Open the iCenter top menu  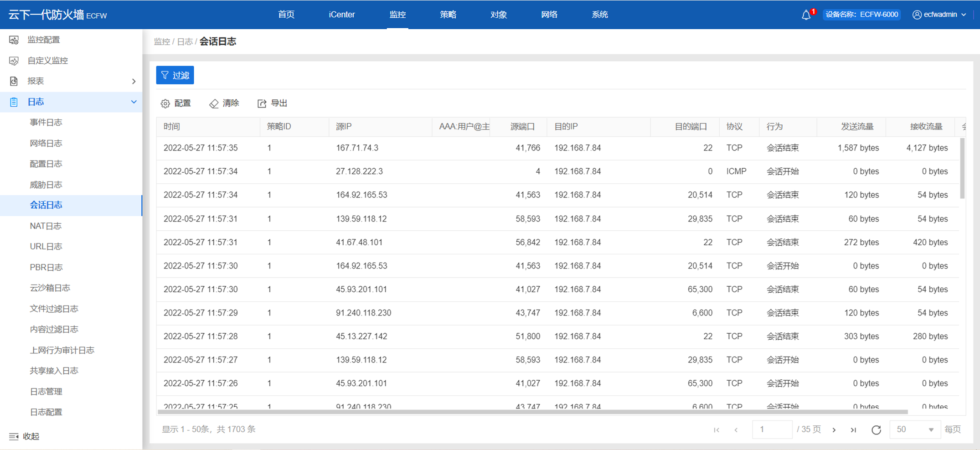pyautogui.click(x=341, y=15)
